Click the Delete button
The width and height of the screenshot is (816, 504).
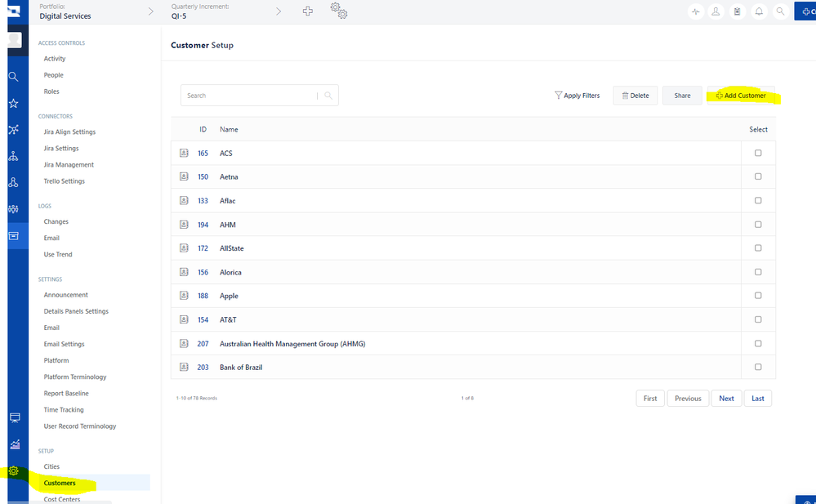[635, 96]
